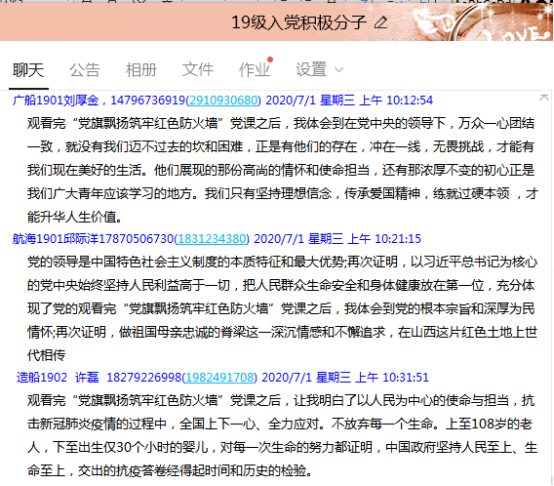Open the QQ number link 1982491708
The height and width of the screenshot is (486, 554).
(219, 378)
